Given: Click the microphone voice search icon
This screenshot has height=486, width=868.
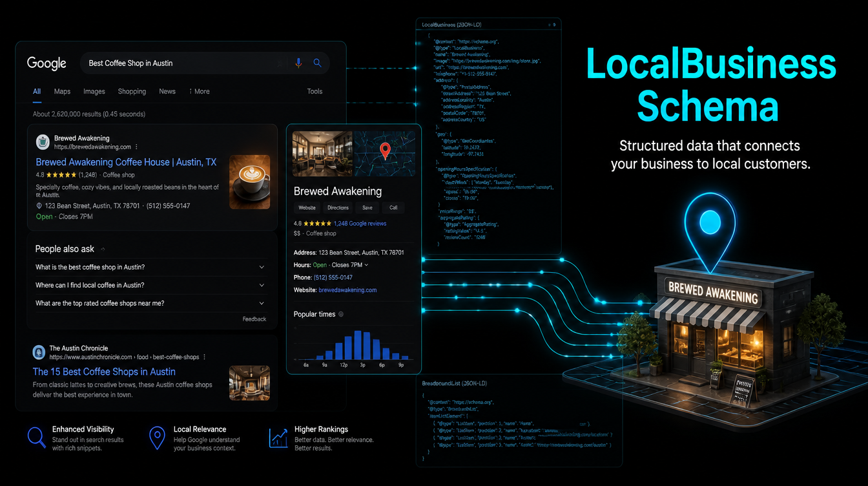Looking at the screenshot, I should [x=298, y=63].
